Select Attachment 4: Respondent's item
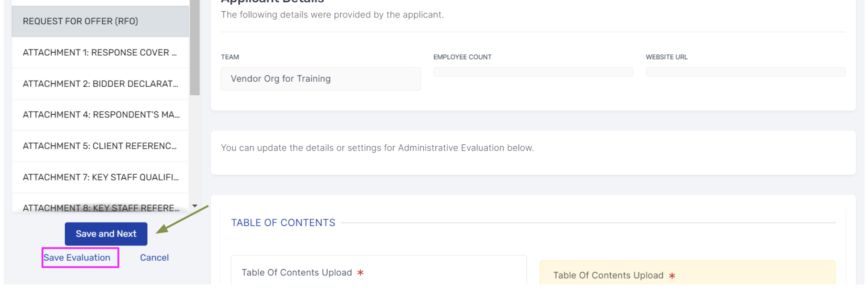 point(100,115)
